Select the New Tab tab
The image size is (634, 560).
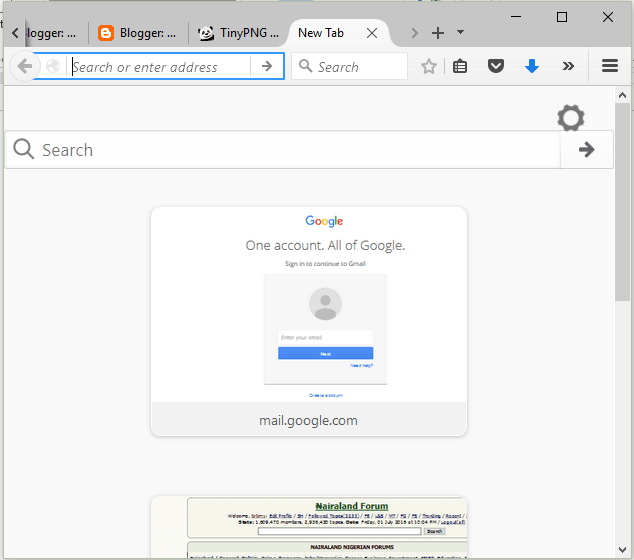(x=321, y=33)
